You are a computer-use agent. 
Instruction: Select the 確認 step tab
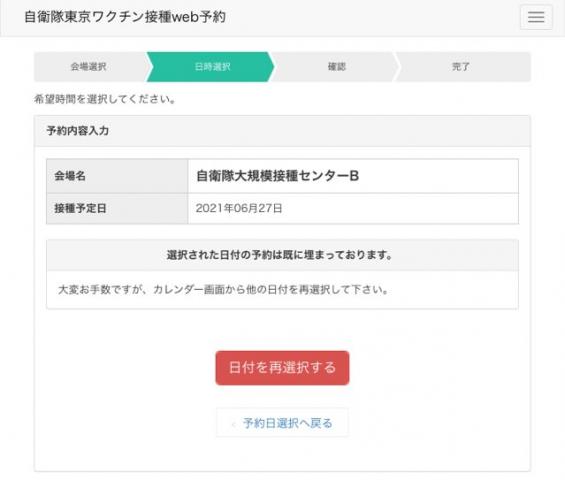point(336,67)
